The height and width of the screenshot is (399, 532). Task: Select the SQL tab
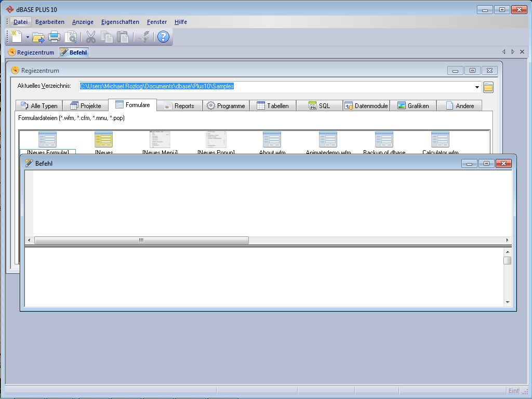pos(320,106)
